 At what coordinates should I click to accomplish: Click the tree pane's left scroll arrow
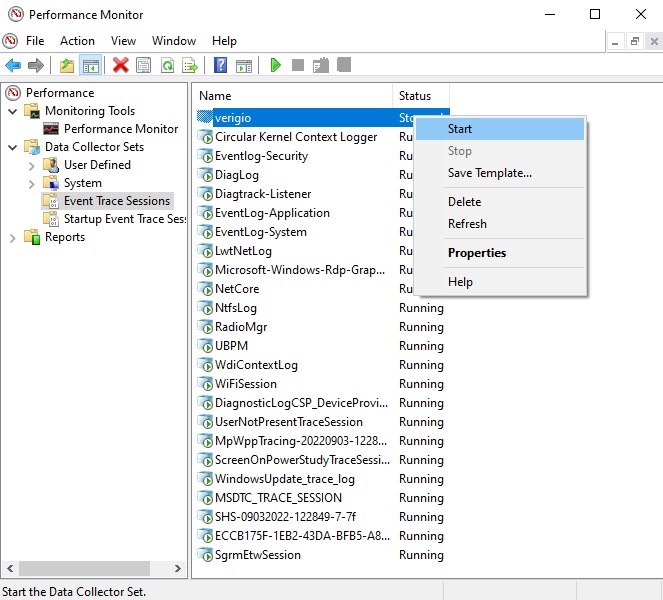pyautogui.click(x=10, y=568)
